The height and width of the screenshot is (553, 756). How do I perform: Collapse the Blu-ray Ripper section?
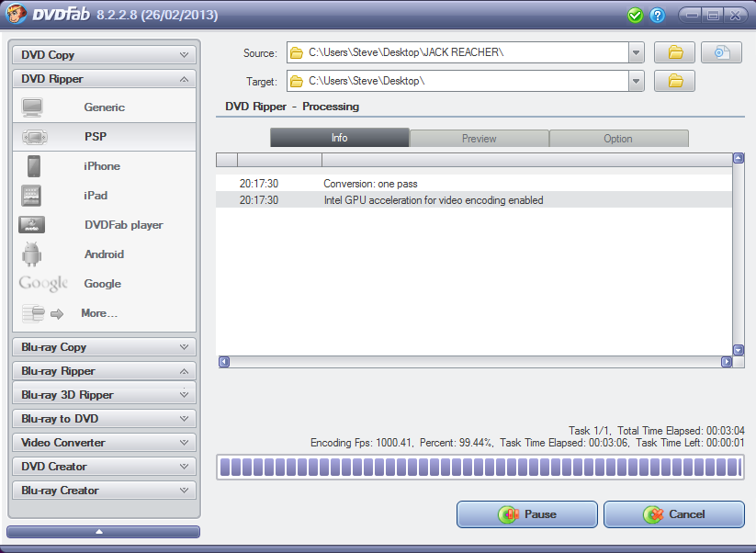(x=104, y=371)
